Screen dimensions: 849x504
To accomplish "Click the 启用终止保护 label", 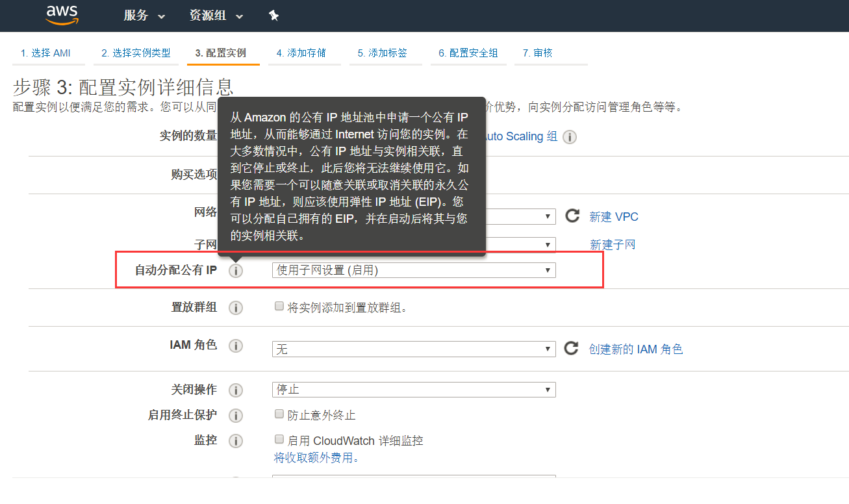I will click(x=183, y=414).
